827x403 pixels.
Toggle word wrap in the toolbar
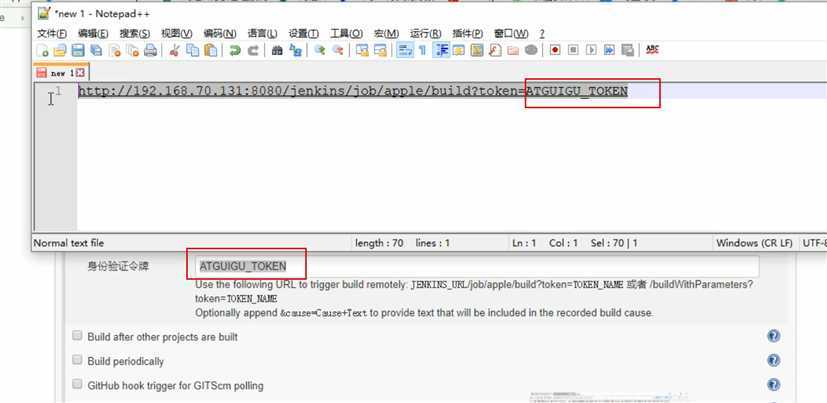[405, 51]
